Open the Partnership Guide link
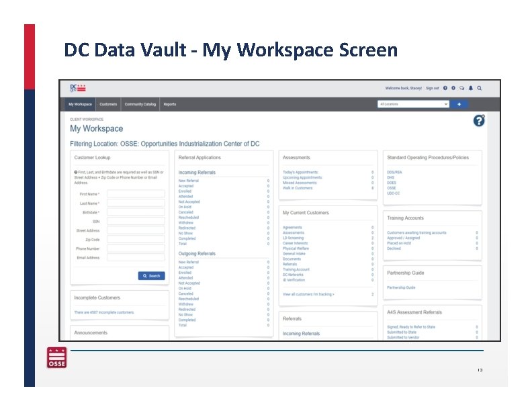The height and width of the screenshot is (411, 532). tap(401, 287)
